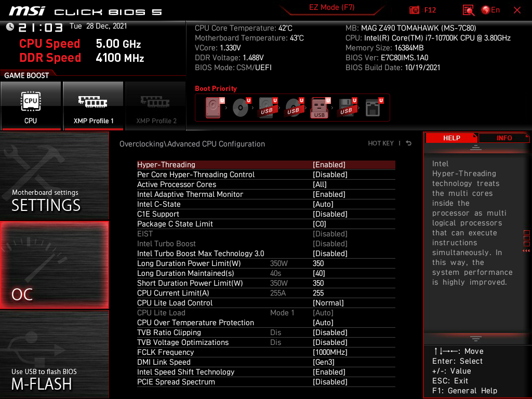Edit Long Duration Maintained(s) value [40]
The image size is (532, 399).
(x=266, y=273)
